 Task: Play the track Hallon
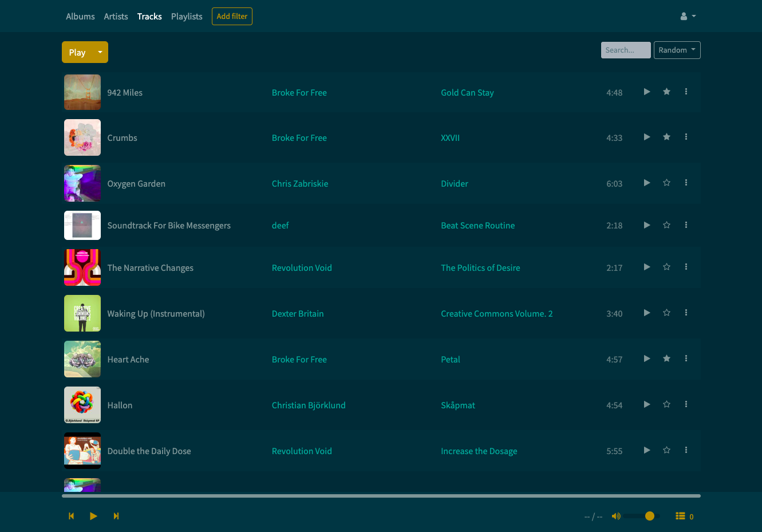647,404
